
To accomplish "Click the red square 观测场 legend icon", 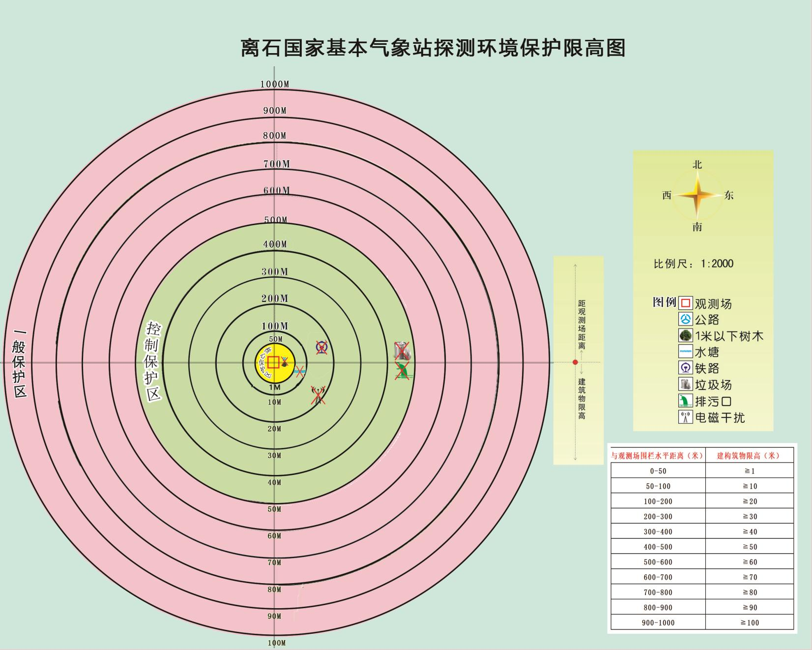I will [685, 303].
